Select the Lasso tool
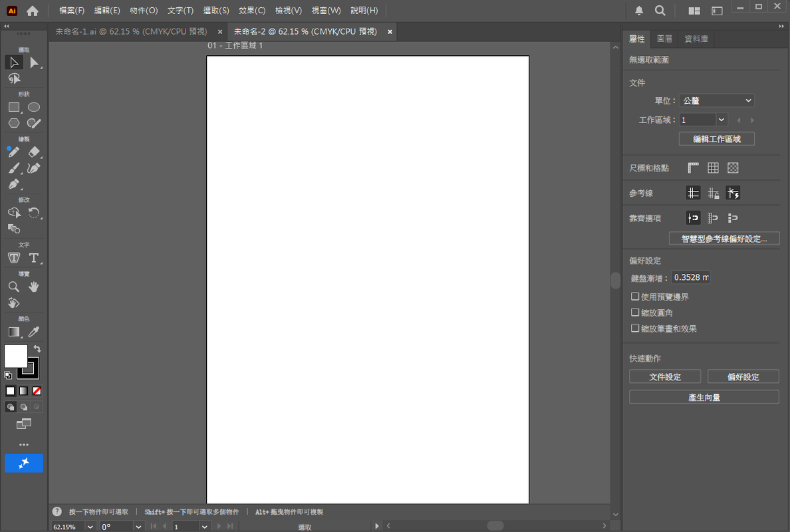This screenshot has width=790, height=532. (13, 78)
